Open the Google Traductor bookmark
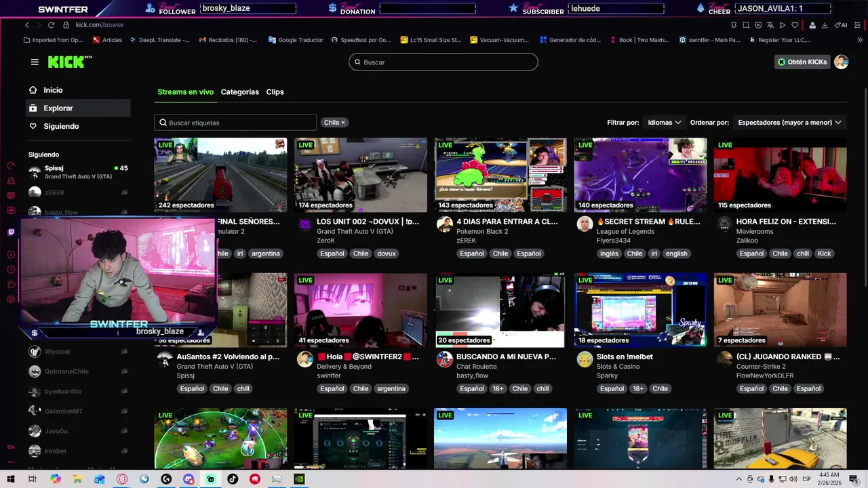Screen dimensions: 868x488 pyautogui.click(x=296, y=40)
